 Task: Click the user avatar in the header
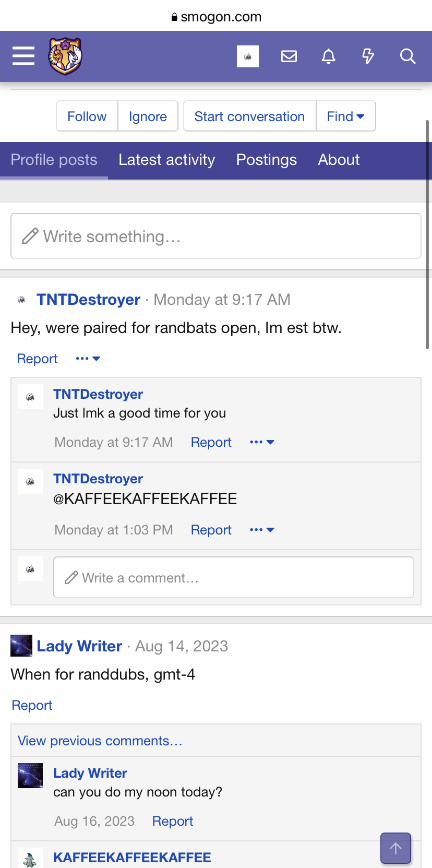click(248, 56)
